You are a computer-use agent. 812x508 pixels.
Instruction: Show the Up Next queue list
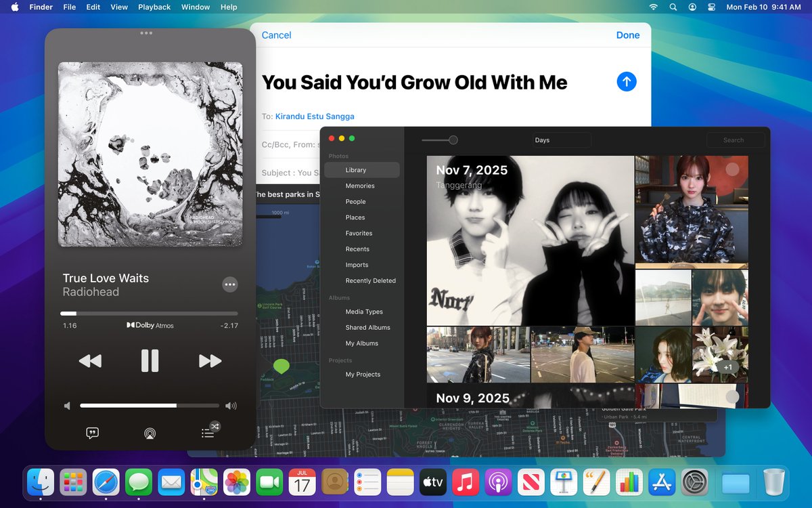point(208,433)
